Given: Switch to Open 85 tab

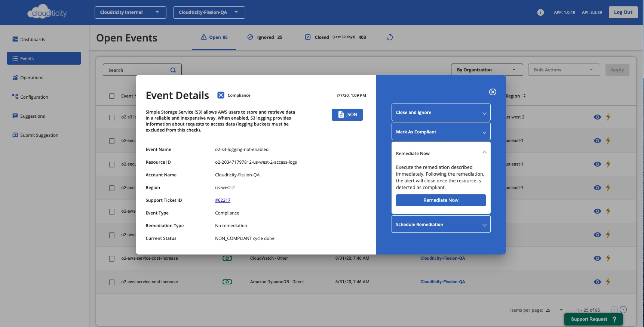Looking at the screenshot, I should [214, 37].
